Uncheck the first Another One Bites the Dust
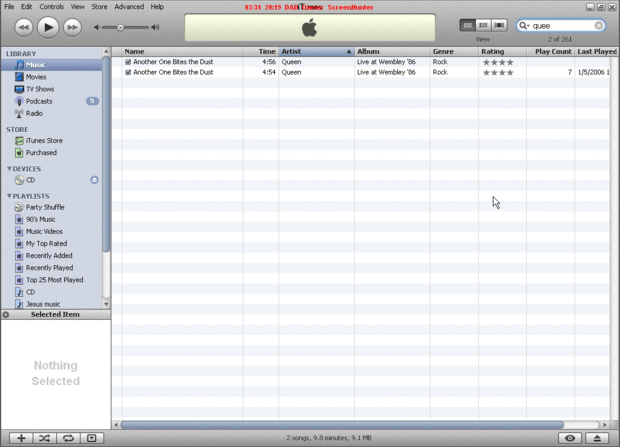The image size is (620, 447). 128,62
